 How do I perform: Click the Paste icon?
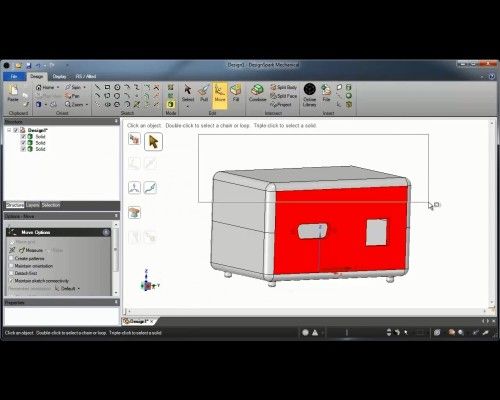(13, 93)
